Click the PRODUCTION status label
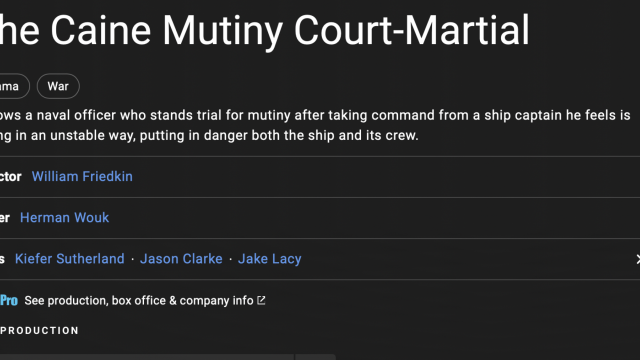640x360 pixels. tap(40, 330)
